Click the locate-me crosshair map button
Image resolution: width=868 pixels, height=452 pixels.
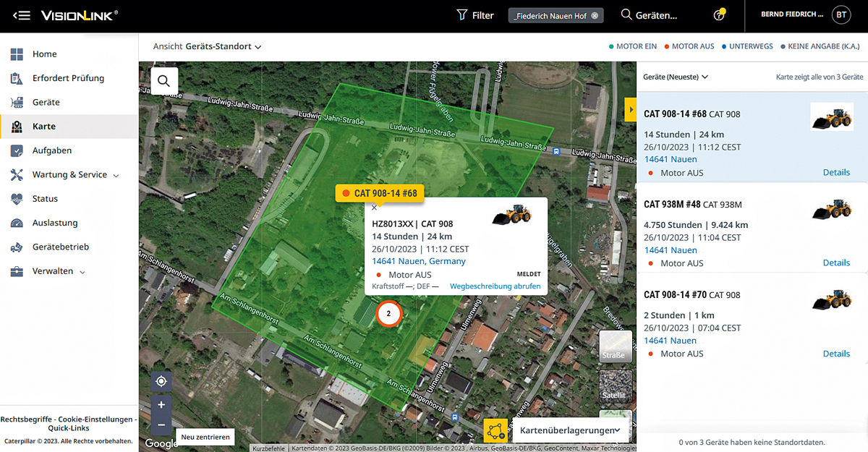(x=161, y=381)
